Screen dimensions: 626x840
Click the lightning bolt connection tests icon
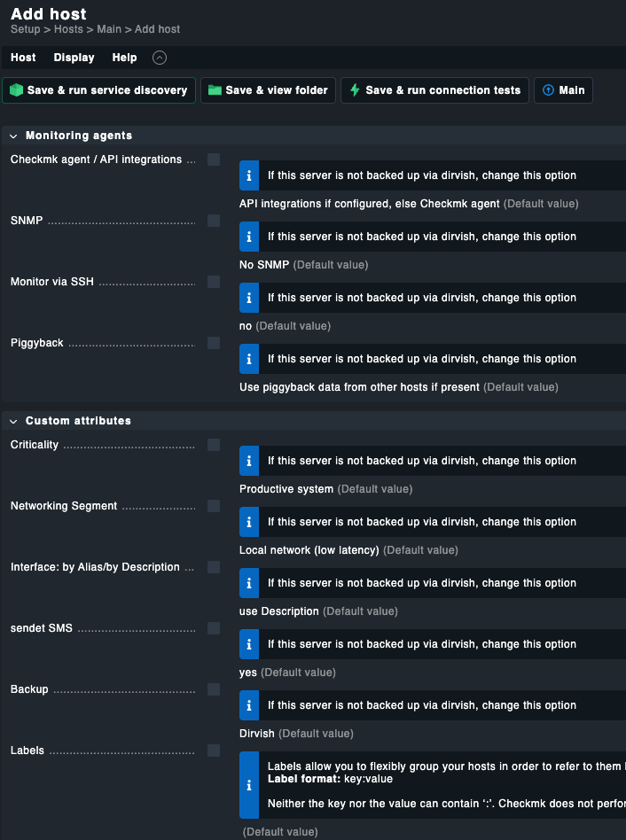355,90
